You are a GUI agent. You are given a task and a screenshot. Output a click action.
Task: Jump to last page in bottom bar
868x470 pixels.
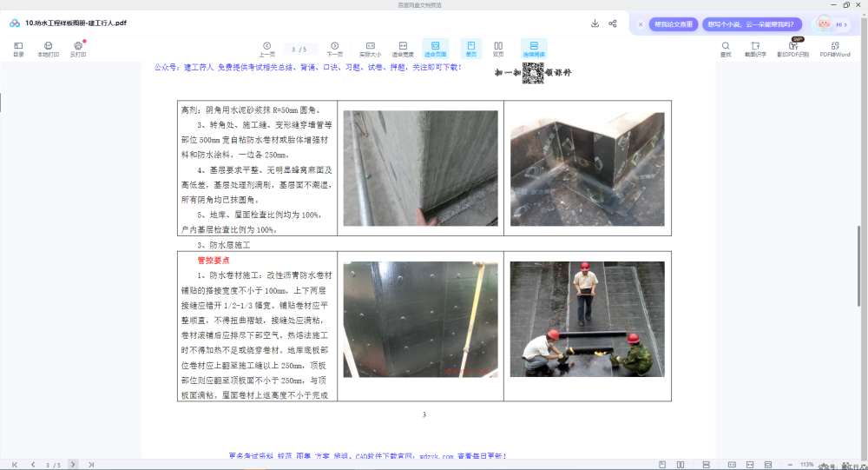pos(91,465)
